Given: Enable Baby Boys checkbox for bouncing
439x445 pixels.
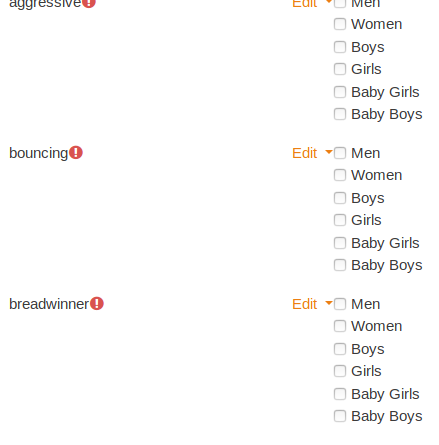Looking at the screenshot, I should point(340,265).
